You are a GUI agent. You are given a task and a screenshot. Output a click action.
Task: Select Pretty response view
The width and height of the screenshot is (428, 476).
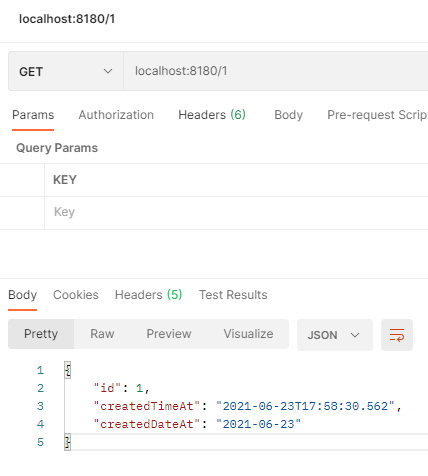point(41,334)
